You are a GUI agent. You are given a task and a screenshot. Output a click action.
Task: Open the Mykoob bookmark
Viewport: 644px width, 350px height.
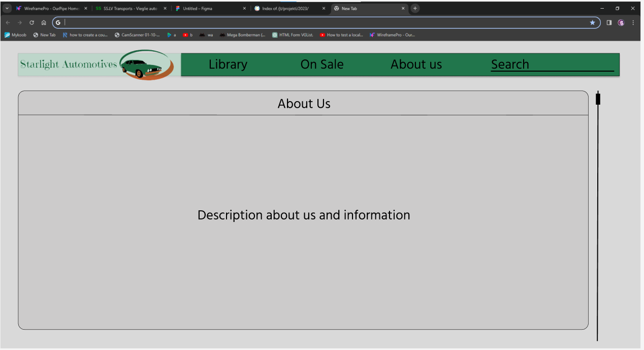pos(15,35)
